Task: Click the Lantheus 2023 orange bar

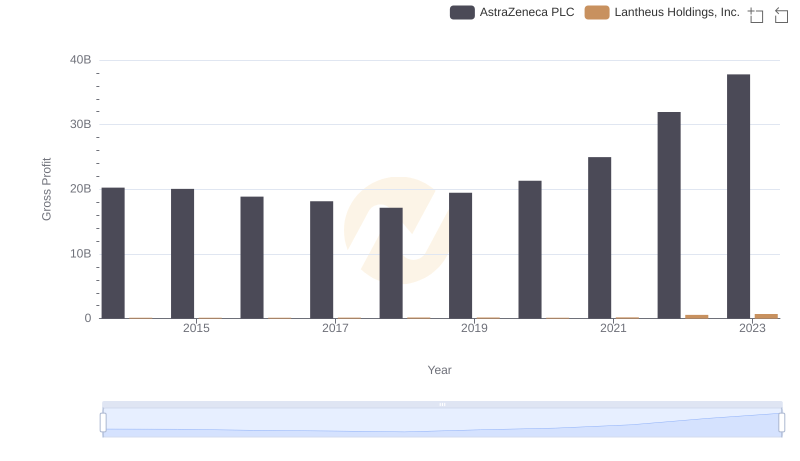Action: (766, 316)
